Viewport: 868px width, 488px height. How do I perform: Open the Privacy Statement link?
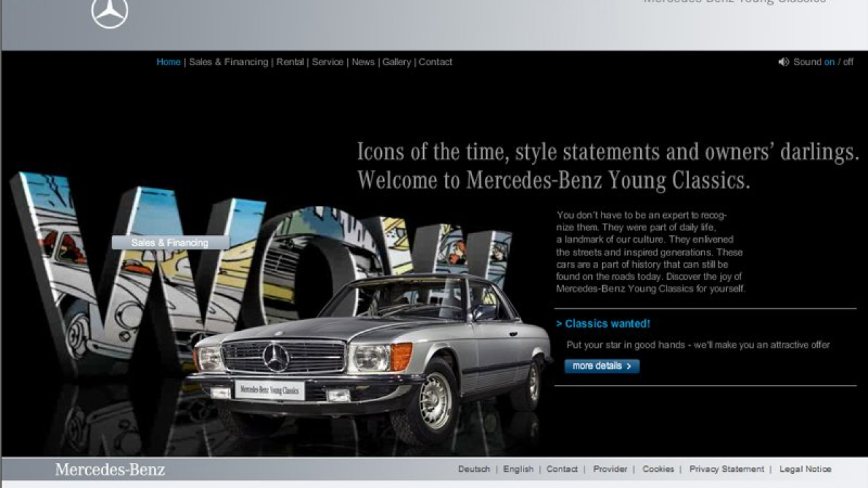[x=727, y=469]
